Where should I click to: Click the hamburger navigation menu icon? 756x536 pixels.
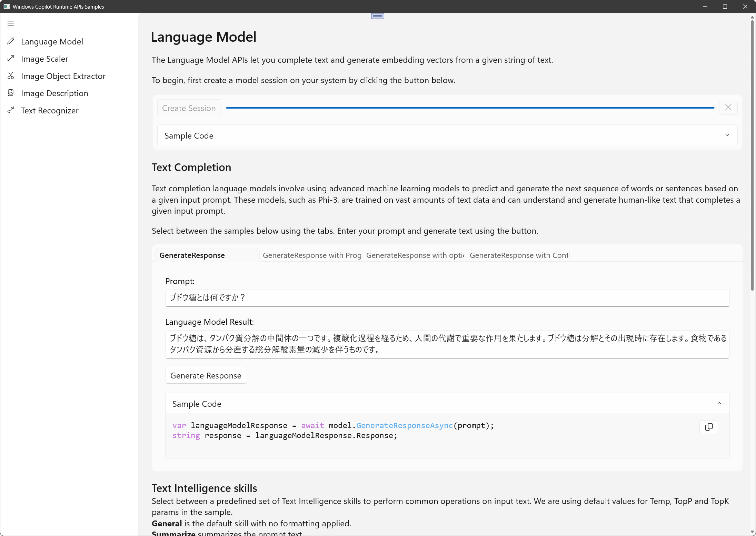(x=11, y=24)
